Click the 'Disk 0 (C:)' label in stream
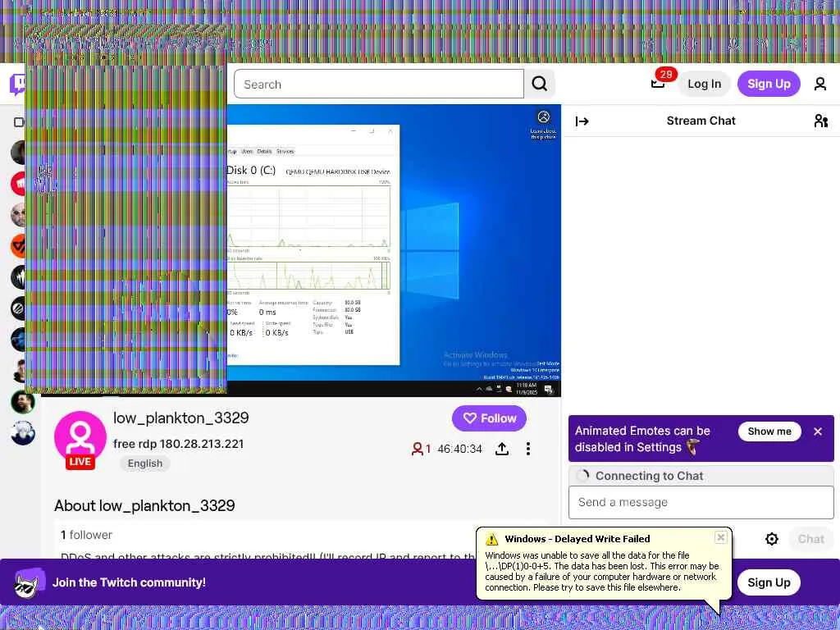This screenshot has width=840, height=630. (x=251, y=171)
